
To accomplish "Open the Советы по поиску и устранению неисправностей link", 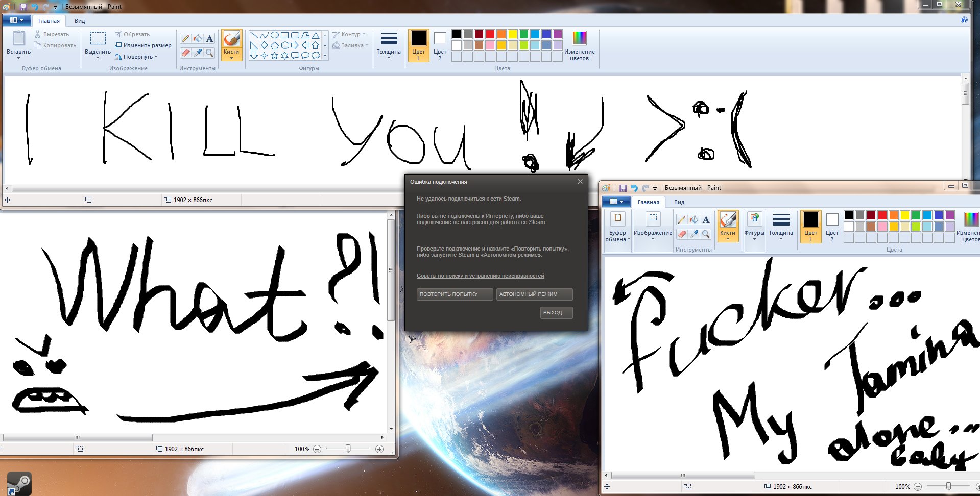I will [x=481, y=276].
